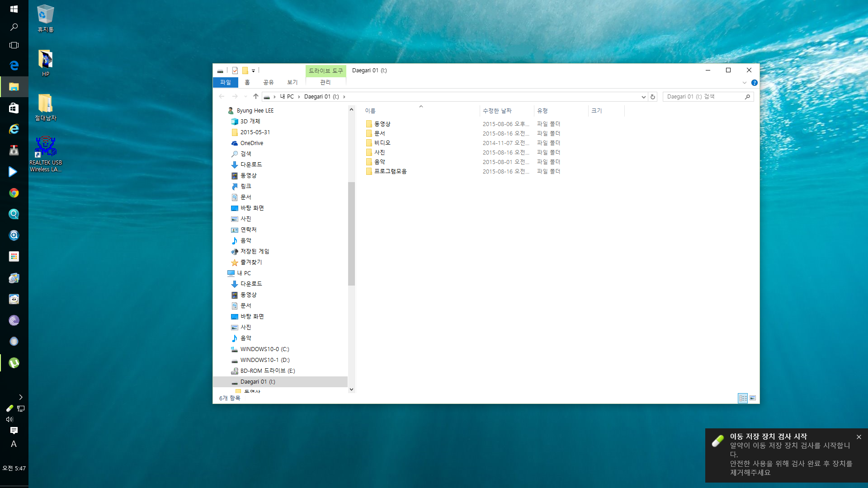Expand hidden system tray icons chevron
The width and height of the screenshot is (868, 488).
pyautogui.click(x=20, y=397)
